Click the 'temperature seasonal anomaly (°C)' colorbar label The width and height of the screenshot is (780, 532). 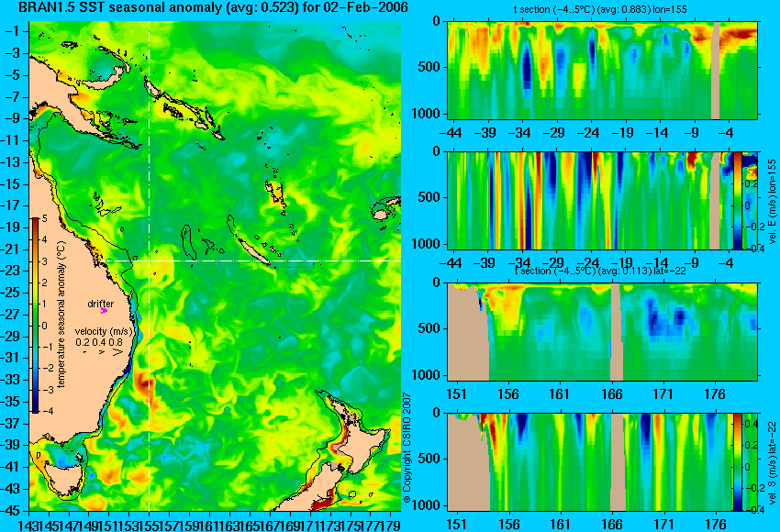61,316
